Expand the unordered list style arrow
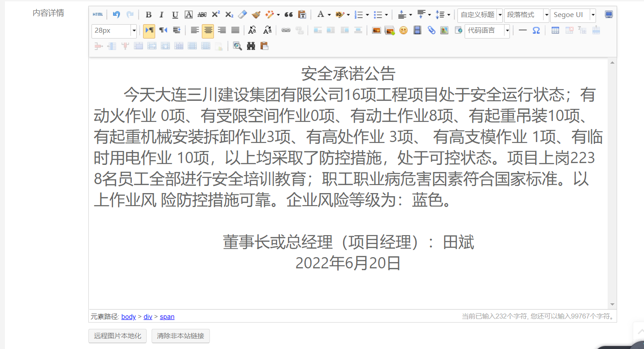 (387, 15)
